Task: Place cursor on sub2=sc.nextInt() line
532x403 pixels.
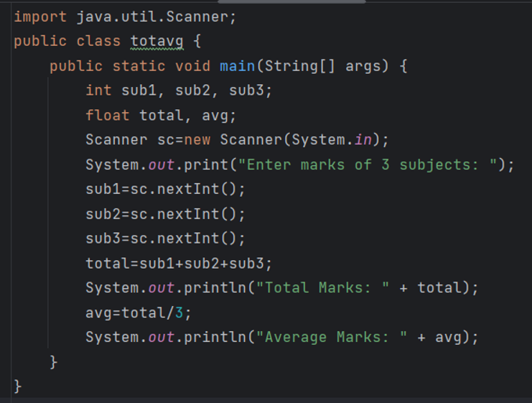Action: (x=165, y=214)
